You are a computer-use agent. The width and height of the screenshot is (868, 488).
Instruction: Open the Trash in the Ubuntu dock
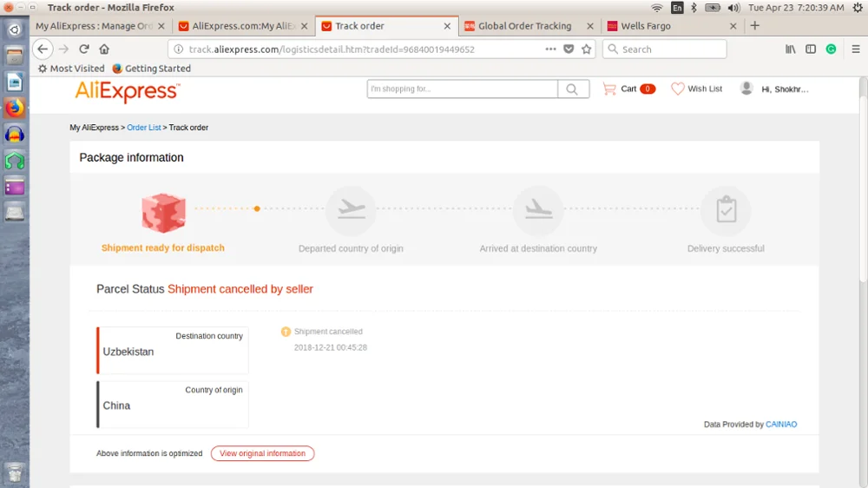[x=15, y=472]
